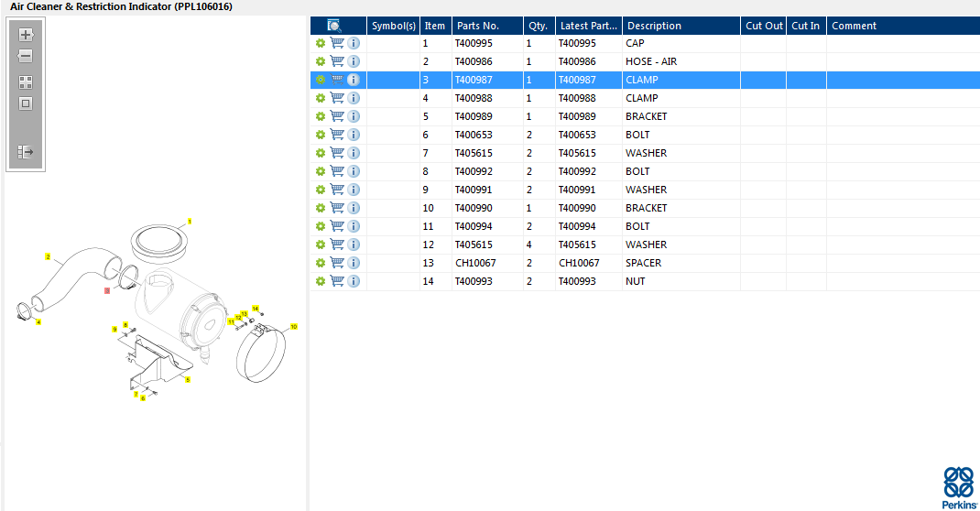The image size is (980, 511).
Task: Click gear icon for SPACER CH10067
Action: pyautogui.click(x=320, y=263)
